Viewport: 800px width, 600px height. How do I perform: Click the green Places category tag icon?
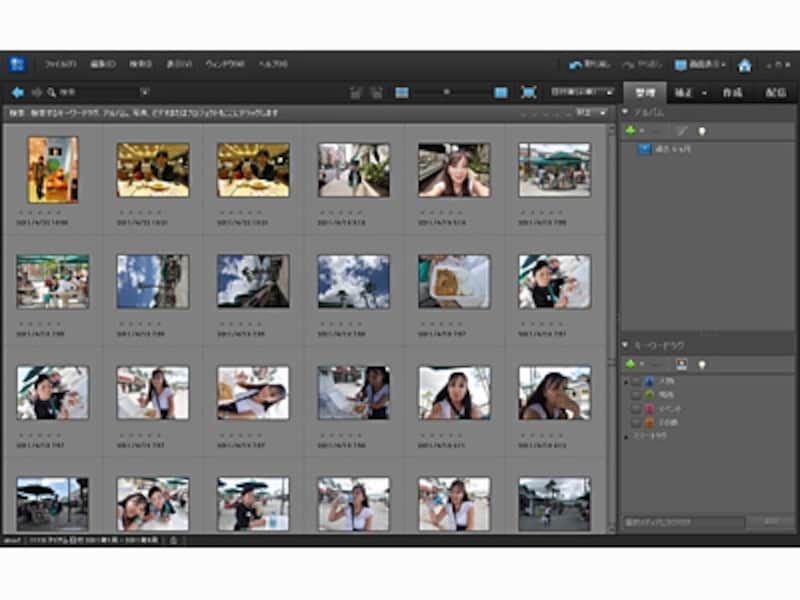click(649, 395)
